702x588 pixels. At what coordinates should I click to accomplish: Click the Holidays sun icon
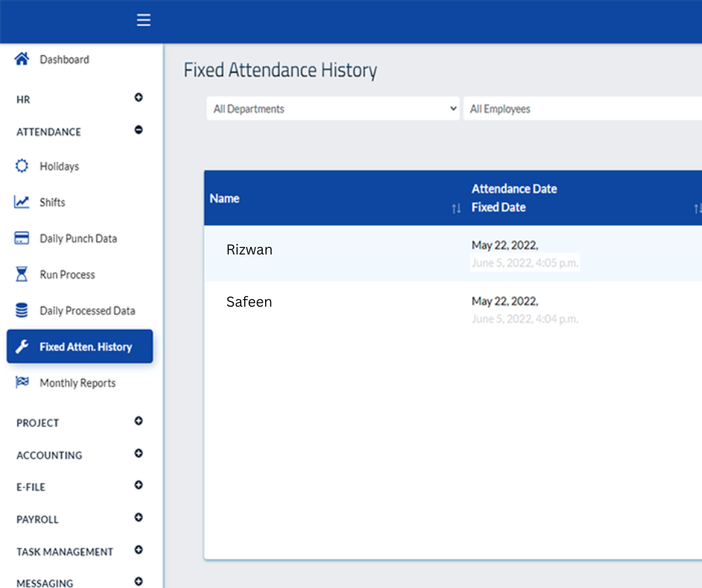pos(22,166)
